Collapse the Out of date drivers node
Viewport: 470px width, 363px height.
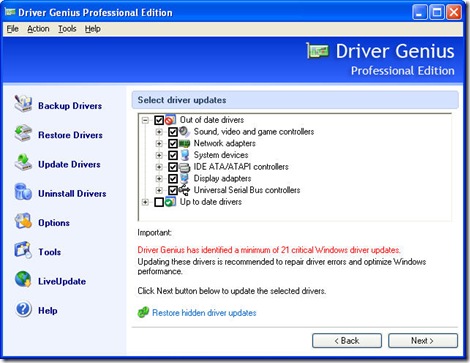tap(145, 120)
